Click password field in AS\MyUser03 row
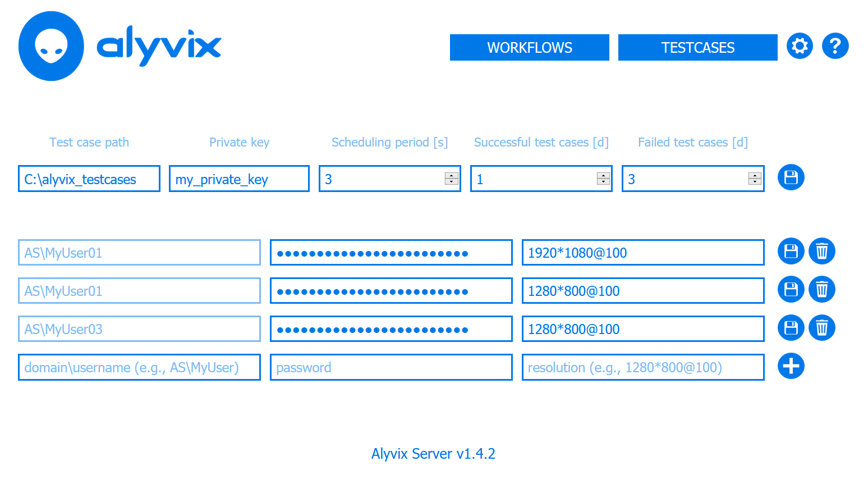 coord(391,329)
